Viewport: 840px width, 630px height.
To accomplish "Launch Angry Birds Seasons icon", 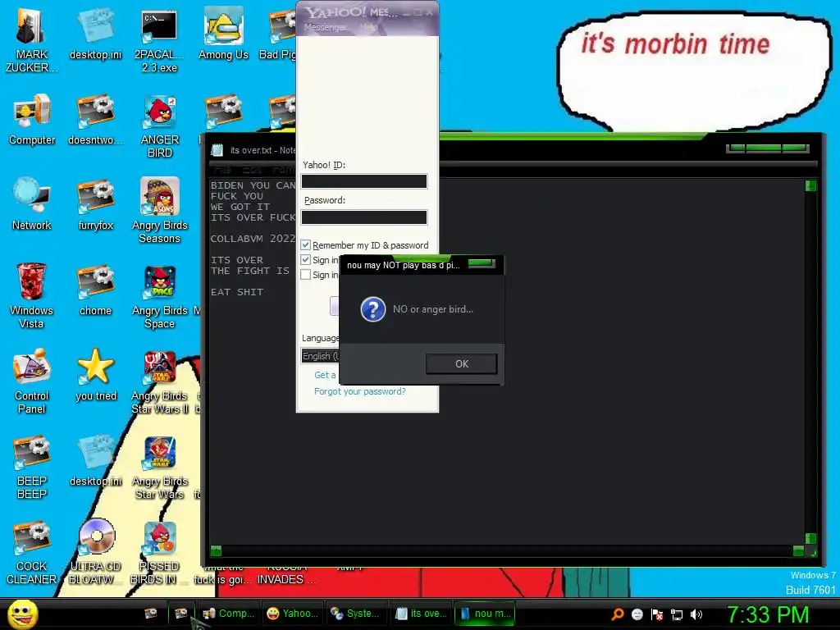I will point(160,211).
